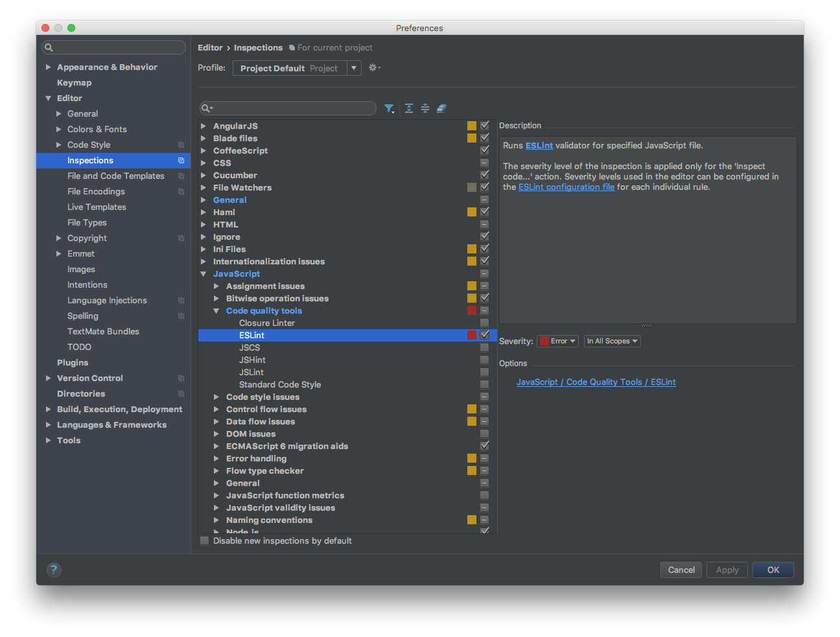Open the In All Scopes dropdown
This screenshot has height=637, width=840.
tap(611, 340)
